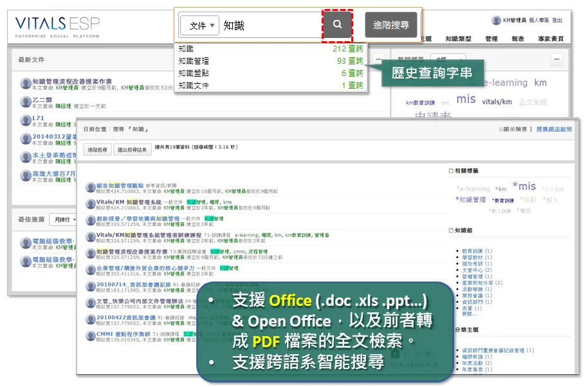The width and height of the screenshot is (588, 387).
Task: Open the 知識類型 menu
Action: [458, 39]
